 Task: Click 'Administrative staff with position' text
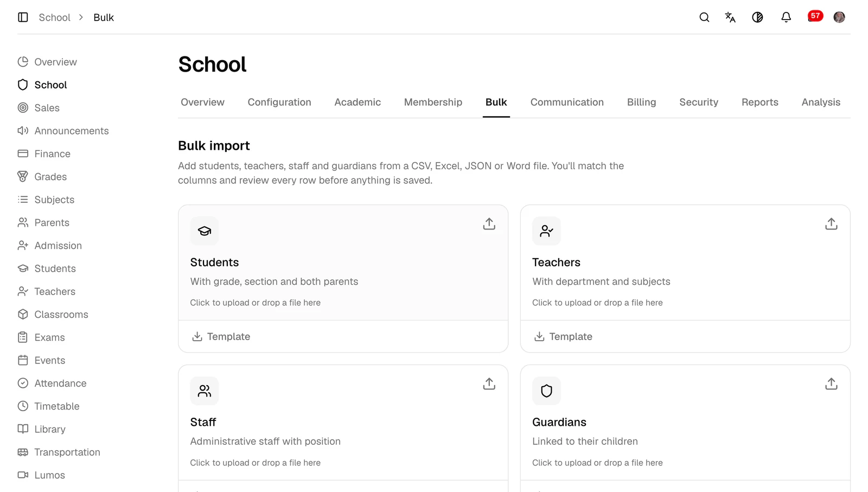point(265,442)
